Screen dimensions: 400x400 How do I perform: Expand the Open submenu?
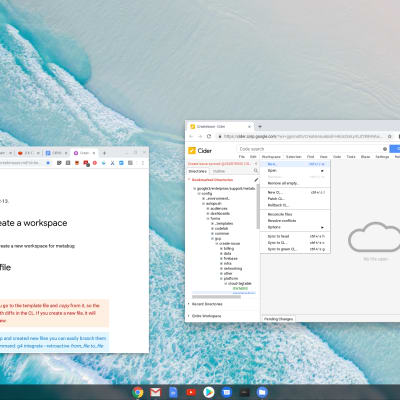click(295, 170)
